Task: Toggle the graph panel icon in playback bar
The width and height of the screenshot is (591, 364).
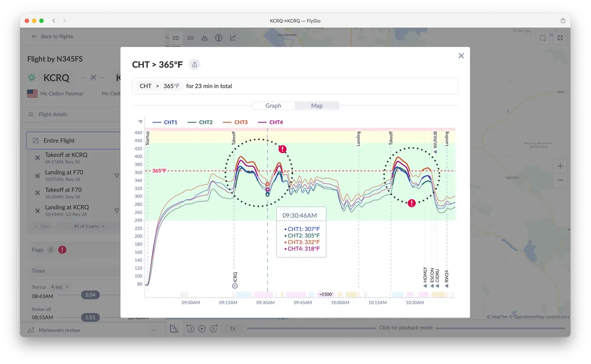Action: [175, 329]
